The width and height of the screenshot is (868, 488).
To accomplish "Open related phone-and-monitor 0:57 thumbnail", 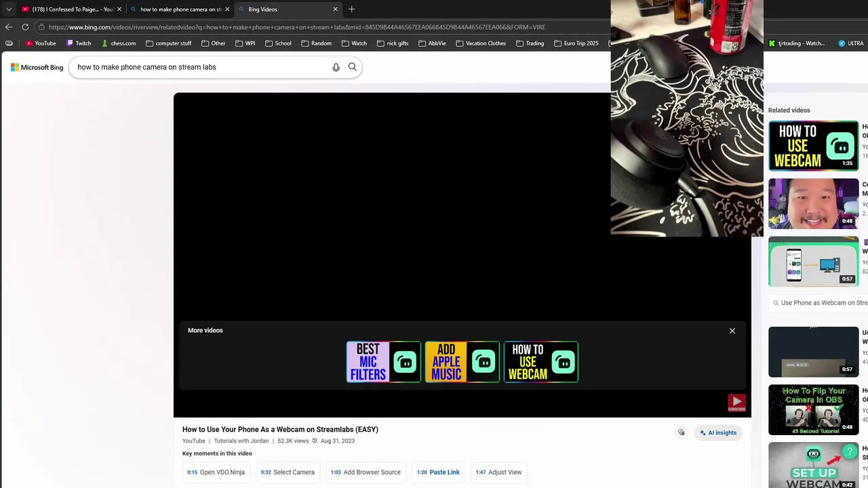I will pos(814,261).
